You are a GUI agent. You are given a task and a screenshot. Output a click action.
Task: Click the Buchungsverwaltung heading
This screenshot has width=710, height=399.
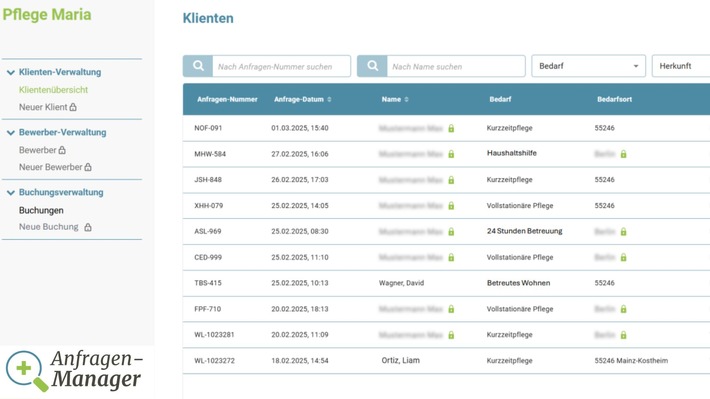tap(61, 192)
